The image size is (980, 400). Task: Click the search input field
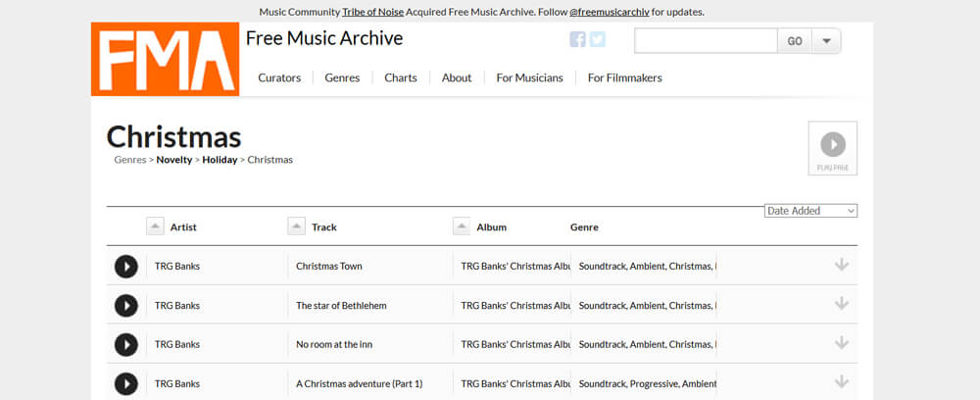(706, 41)
